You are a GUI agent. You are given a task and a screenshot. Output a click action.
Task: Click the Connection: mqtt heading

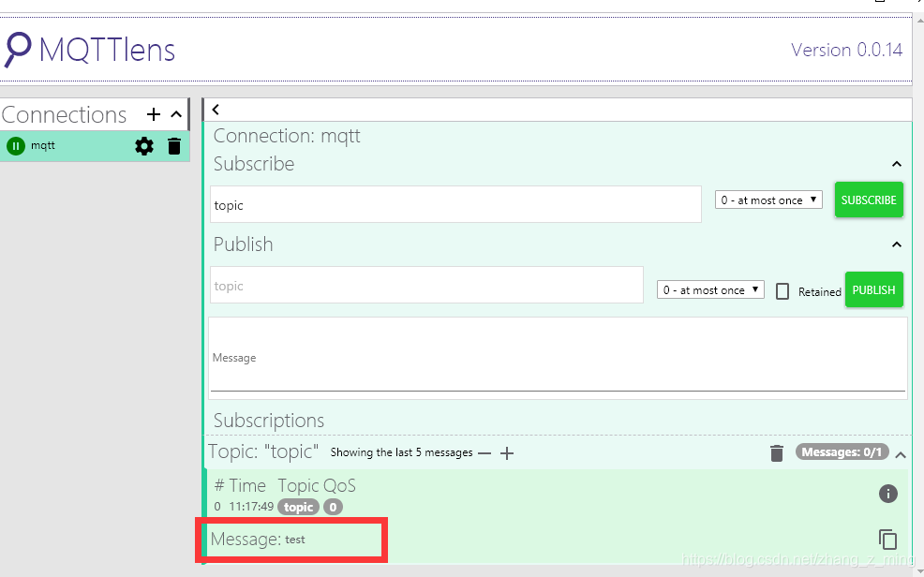coord(287,136)
